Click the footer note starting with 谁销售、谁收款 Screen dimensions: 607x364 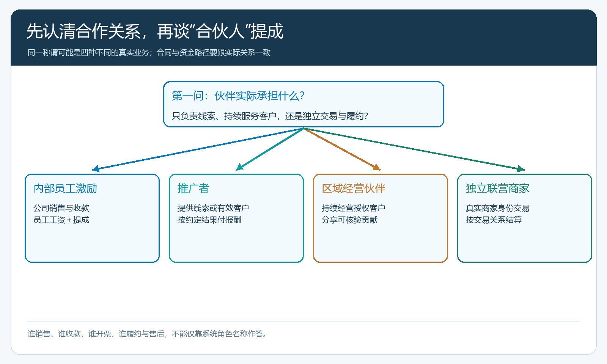(x=148, y=334)
